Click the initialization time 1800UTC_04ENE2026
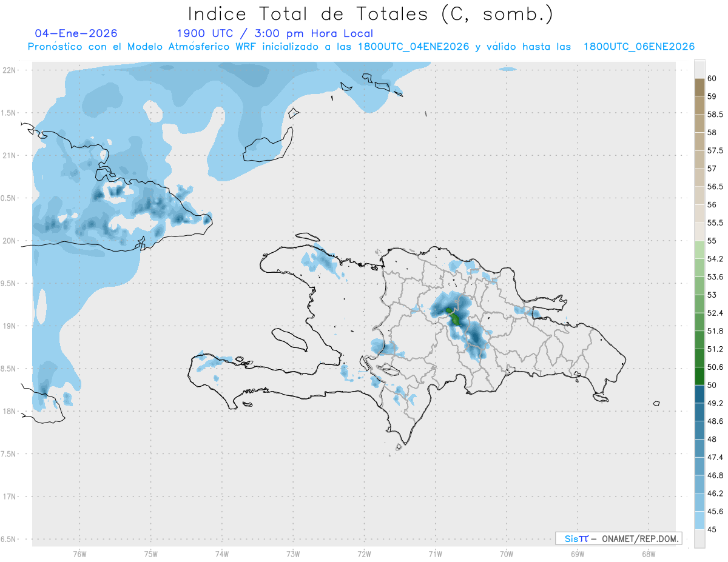Viewport: 728px width, 562px height. click(414, 47)
